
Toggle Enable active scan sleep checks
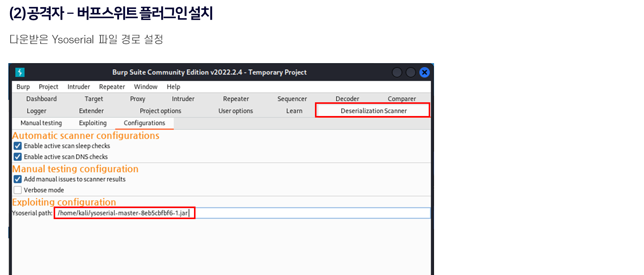(x=17, y=146)
